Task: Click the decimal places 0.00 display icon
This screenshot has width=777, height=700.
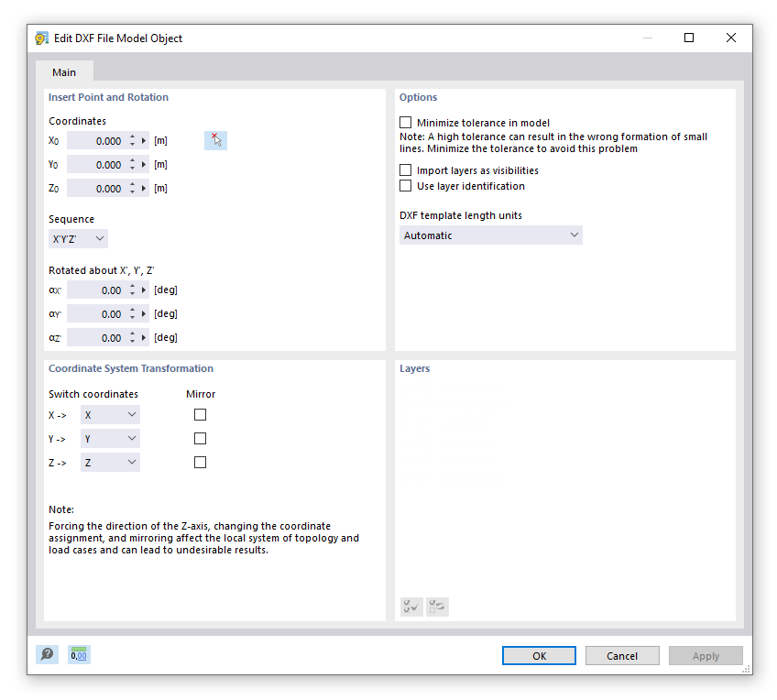Action: pos(79,654)
